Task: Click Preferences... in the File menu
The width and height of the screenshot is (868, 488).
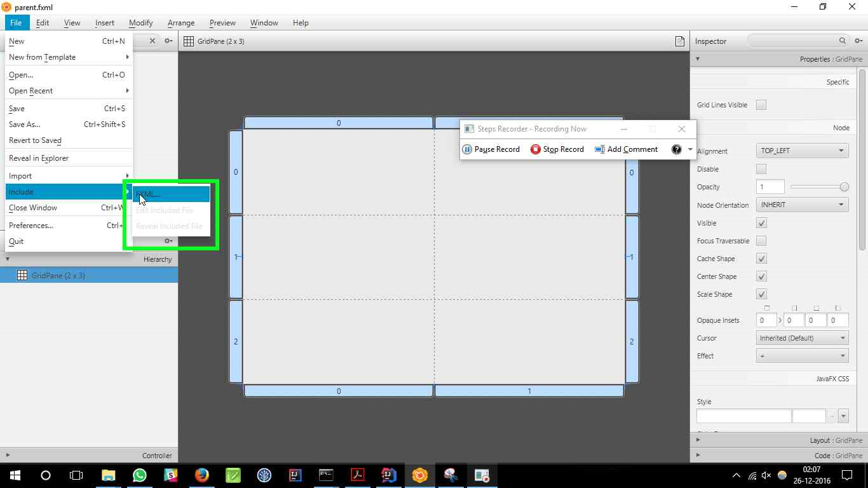Action: tap(67, 226)
